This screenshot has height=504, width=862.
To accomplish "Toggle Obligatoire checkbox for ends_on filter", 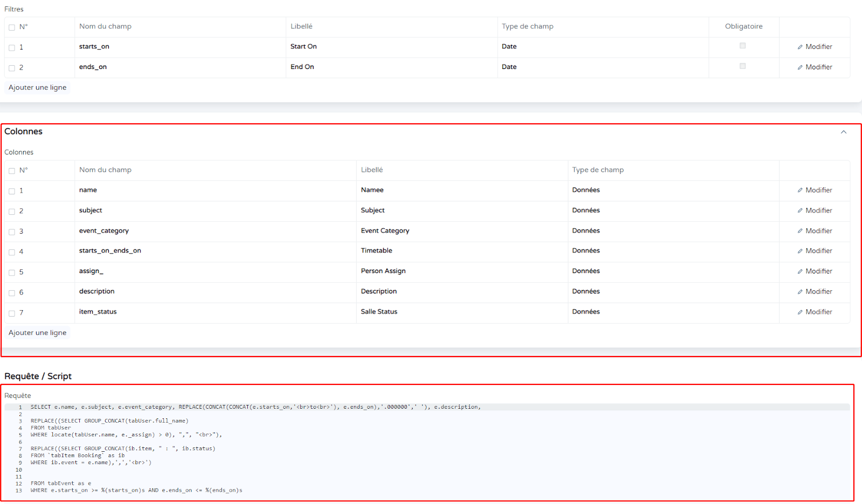I will click(x=743, y=66).
